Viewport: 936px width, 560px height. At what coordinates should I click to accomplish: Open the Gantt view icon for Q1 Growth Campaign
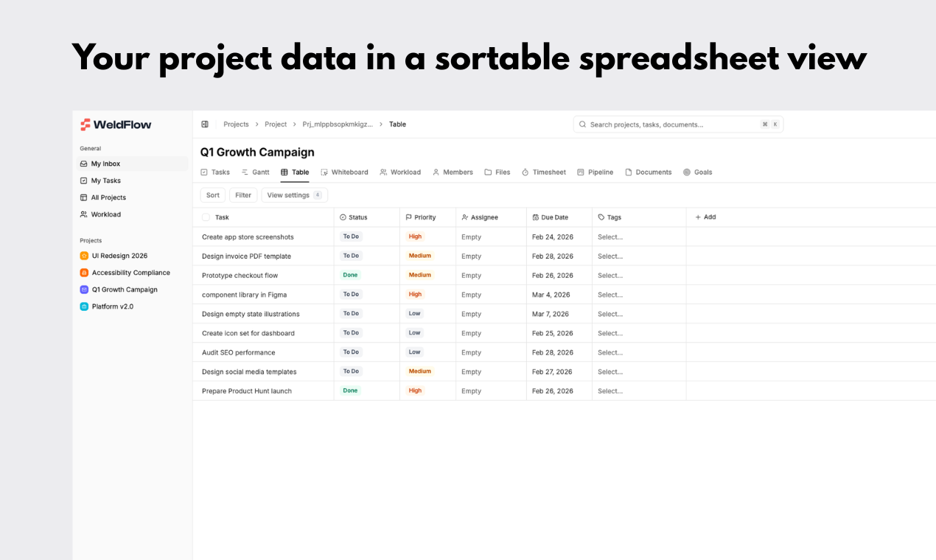click(244, 172)
